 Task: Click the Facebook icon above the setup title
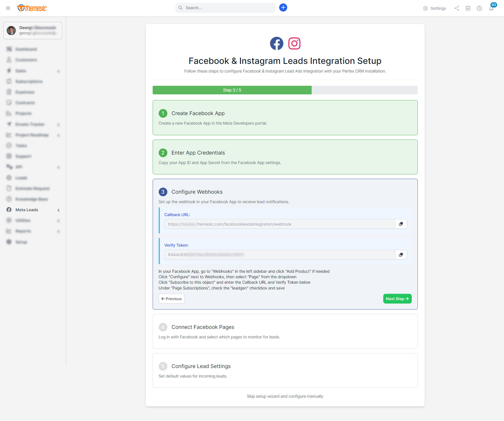tap(277, 43)
